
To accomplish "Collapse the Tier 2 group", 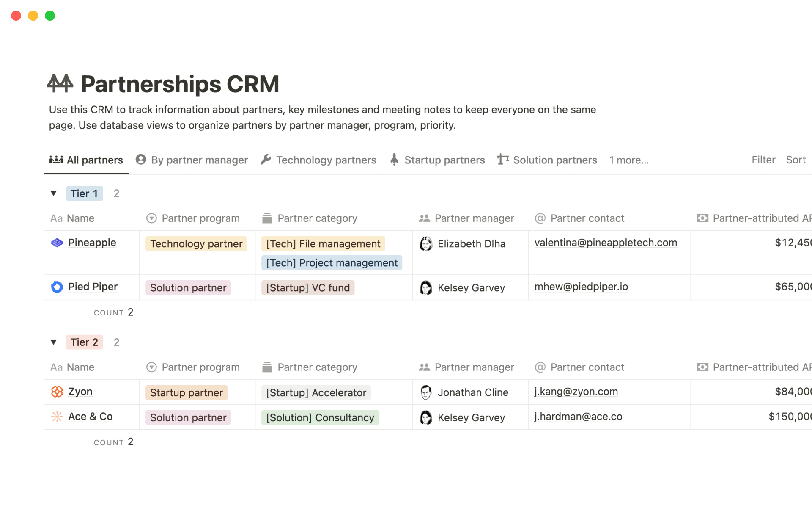I will point(54,342).
